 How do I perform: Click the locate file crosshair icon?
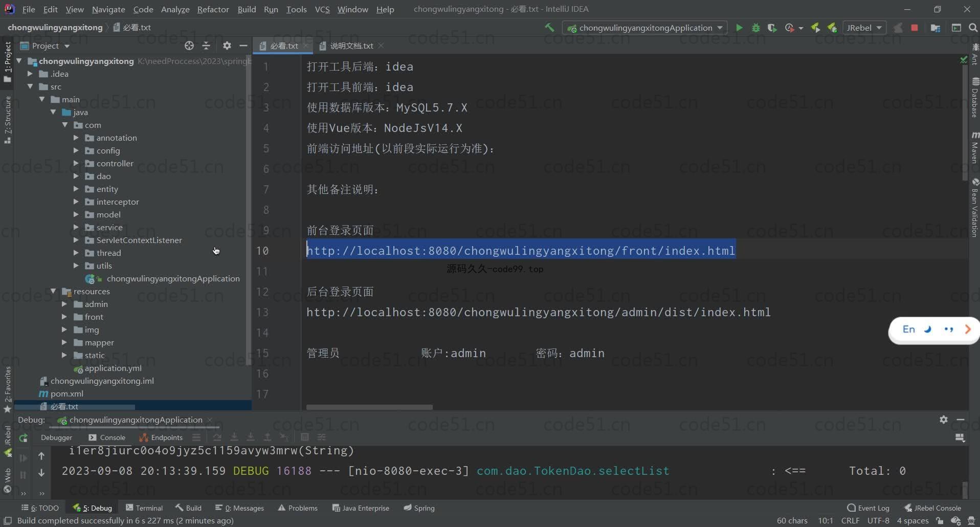click(189, 46)
